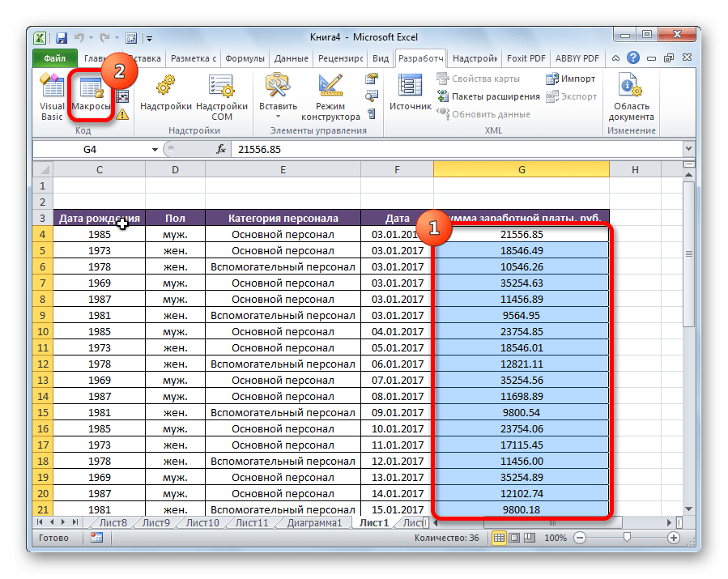Switch to the Разметка страницы tab
Screen dimensions: 728x579
coord(194,58)
